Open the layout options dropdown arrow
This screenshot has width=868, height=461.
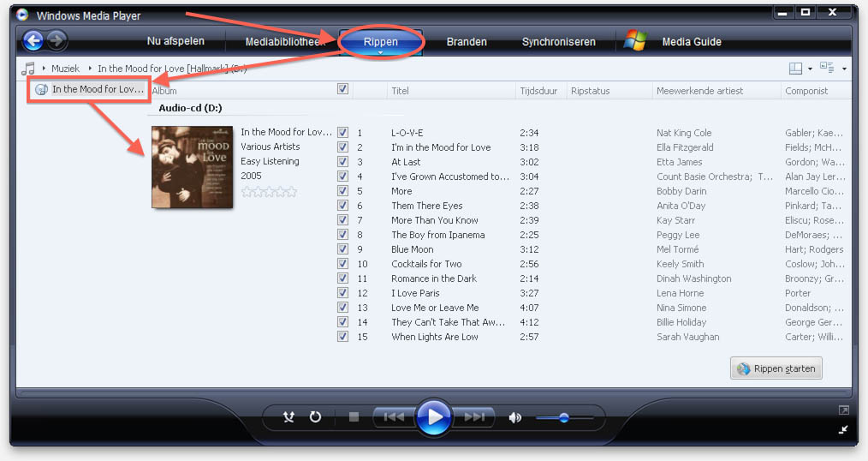point(810,69)
